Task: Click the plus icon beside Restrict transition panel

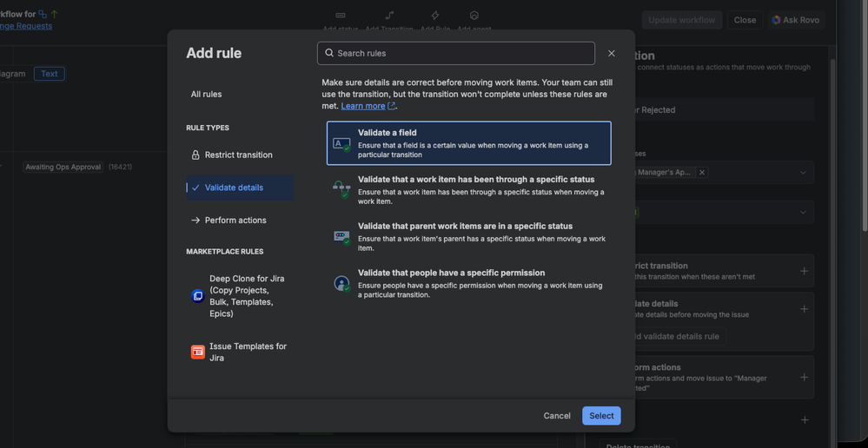Action: (805, 271)
